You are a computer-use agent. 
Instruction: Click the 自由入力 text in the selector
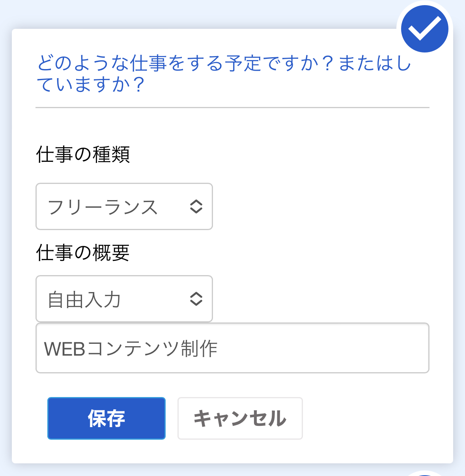click(84, 300)
